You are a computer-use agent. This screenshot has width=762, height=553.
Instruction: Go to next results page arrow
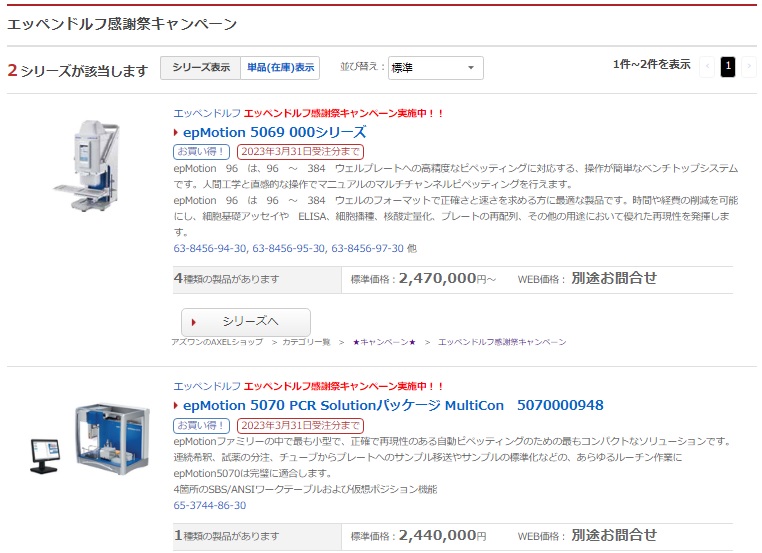click(x=749, y=67)
